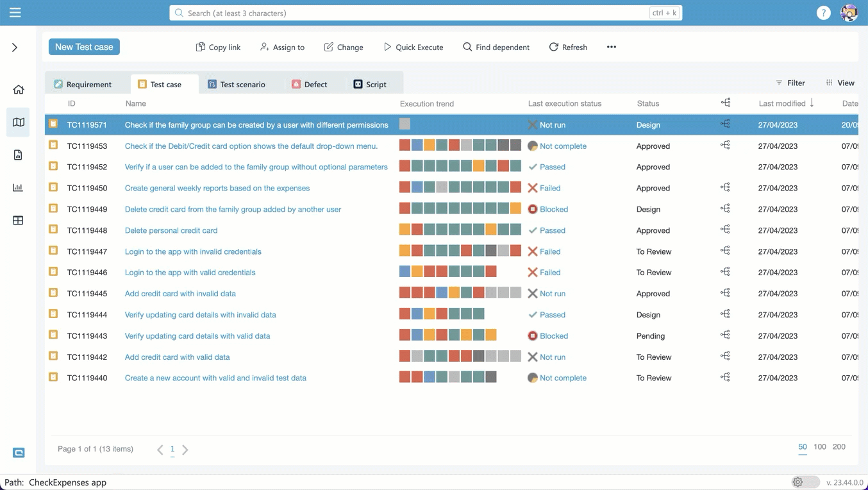Select 100 items per page
868x490 pixels.
click(x=820, y=447)
